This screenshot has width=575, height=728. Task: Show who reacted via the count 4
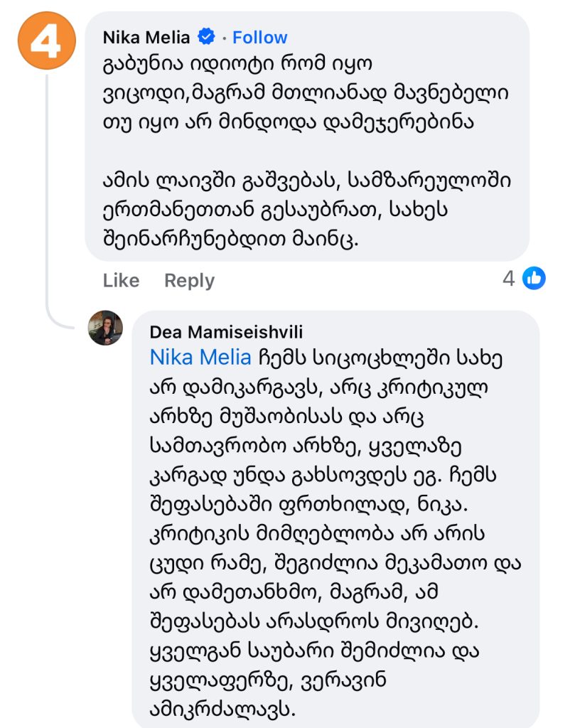(508, 279)
